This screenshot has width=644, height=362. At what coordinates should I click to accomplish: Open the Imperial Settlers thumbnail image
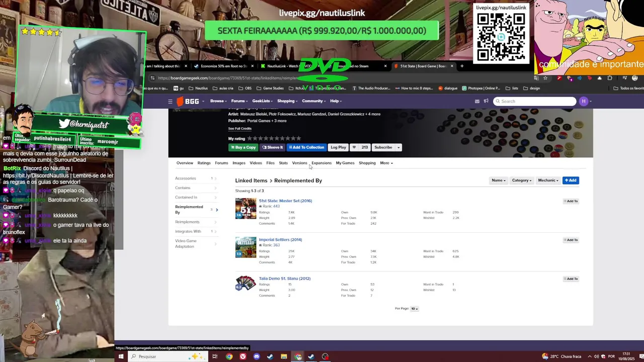(246, 247)
